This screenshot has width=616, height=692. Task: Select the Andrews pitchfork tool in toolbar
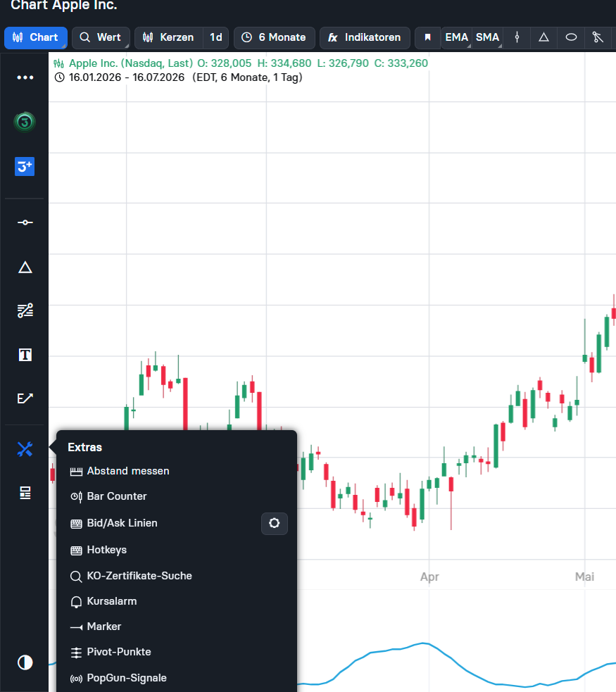598,37
